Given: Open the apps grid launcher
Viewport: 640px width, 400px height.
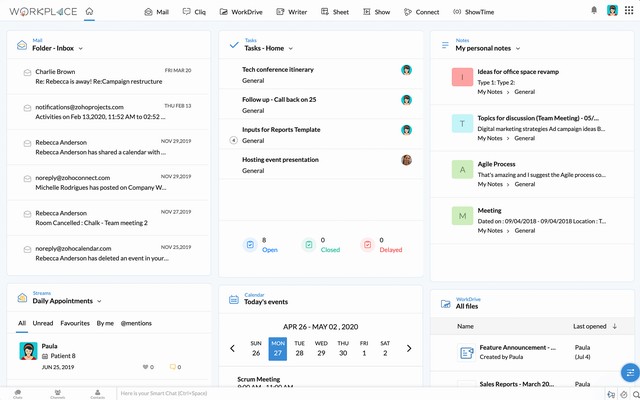Looking at the screenshot, I should click(x=629, y=11).
